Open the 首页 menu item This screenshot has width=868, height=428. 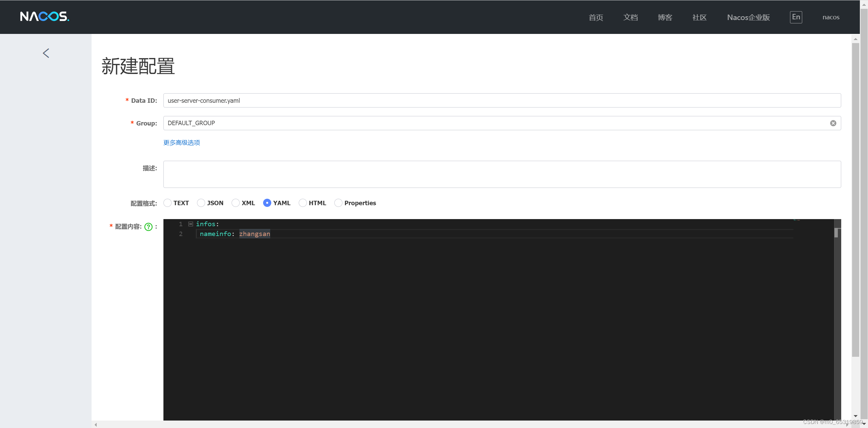coord(596,17)
